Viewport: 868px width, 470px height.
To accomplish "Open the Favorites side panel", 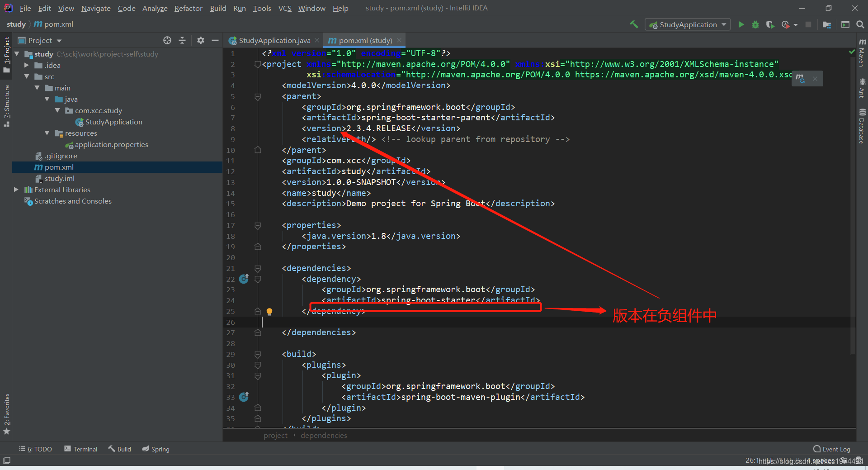I will [6, 414].
